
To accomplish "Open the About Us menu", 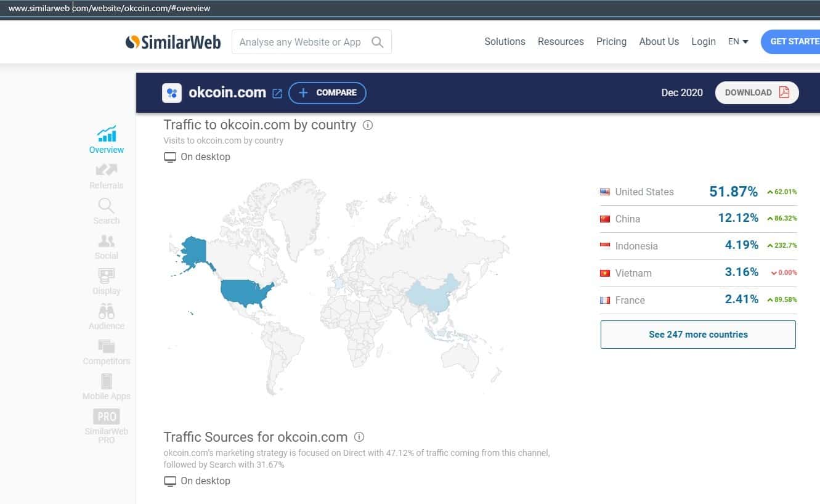I will pyautogui.click(x=659, y=42).
